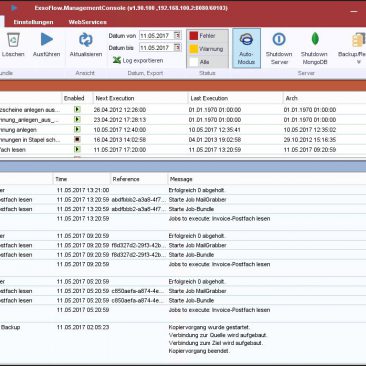Screen dimensions: 366x366
Task: Open the WebServices tab
Action: point(88,22)
